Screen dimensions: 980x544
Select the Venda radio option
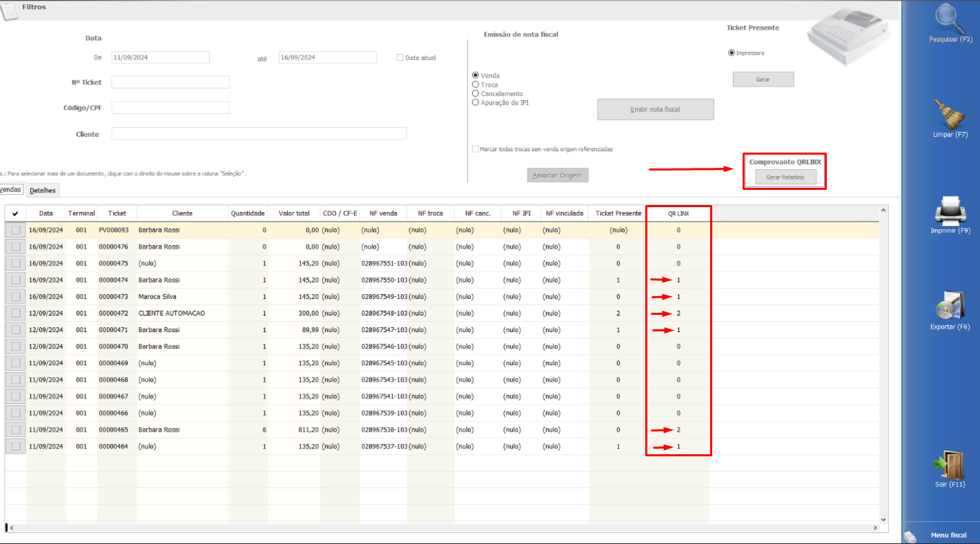(x=476, y=75)
